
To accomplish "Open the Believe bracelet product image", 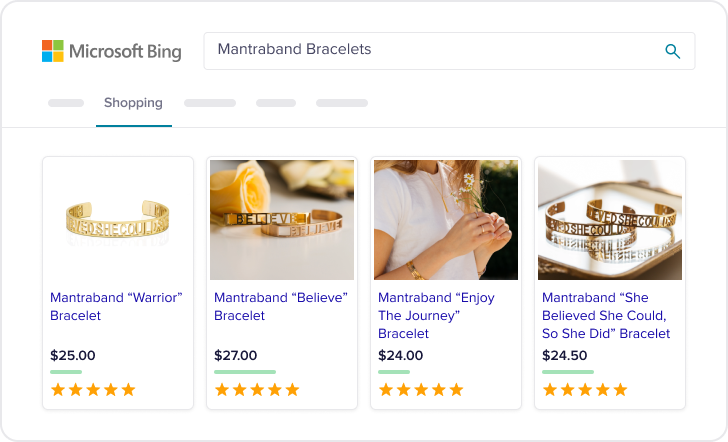I will coord(282,220).
